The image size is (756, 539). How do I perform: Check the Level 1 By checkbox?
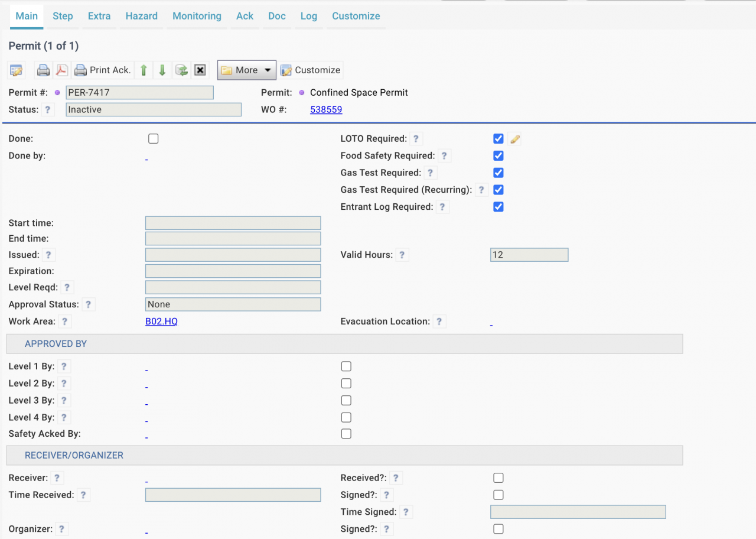coord(346,366)
